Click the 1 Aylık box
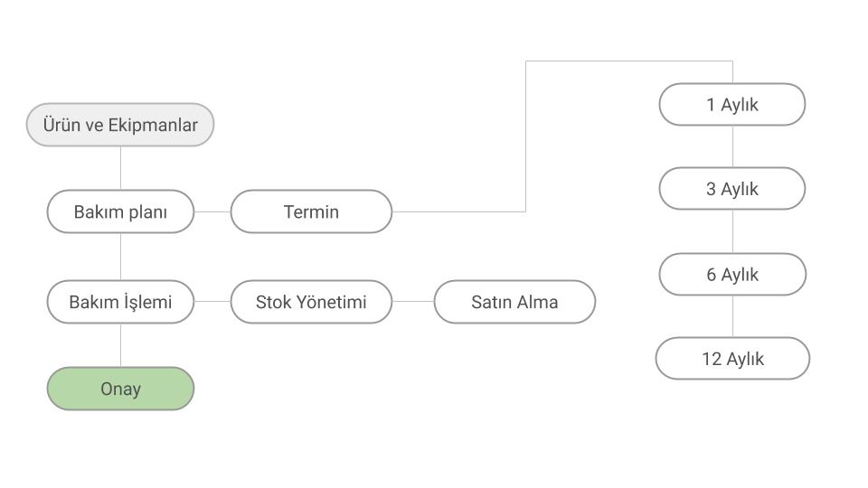868x488 pixels. pos(732,105)
